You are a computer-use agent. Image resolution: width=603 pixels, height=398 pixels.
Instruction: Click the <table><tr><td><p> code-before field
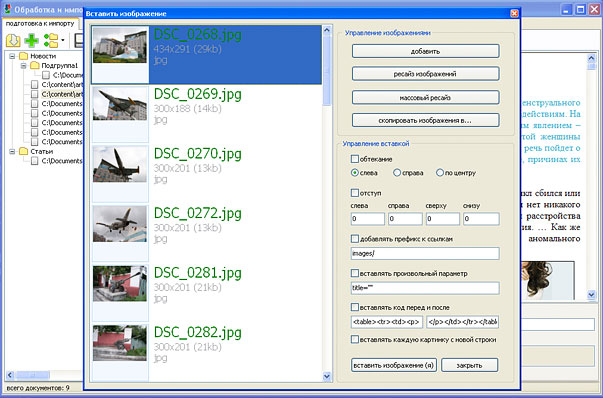tap(387, 322)
